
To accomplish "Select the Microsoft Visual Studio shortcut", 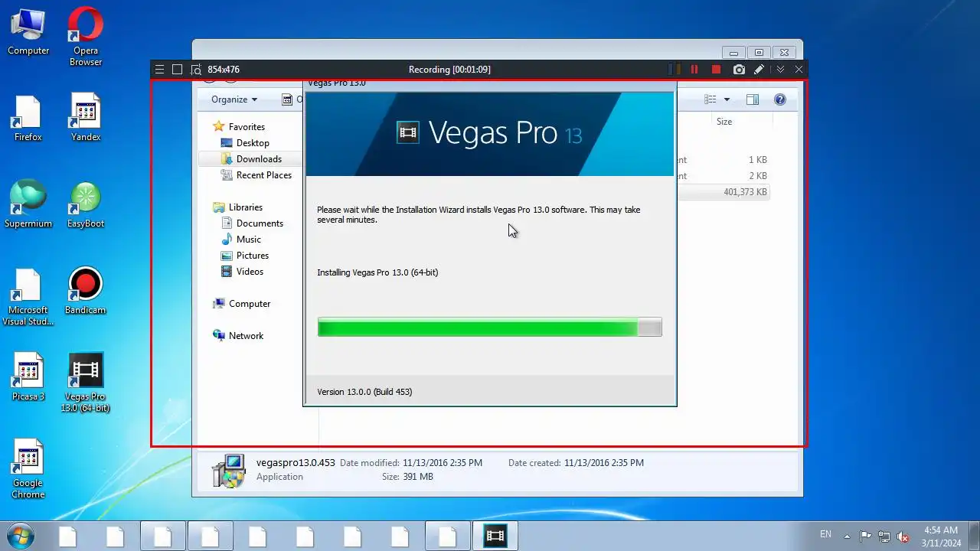I will [x=28, y=297].
